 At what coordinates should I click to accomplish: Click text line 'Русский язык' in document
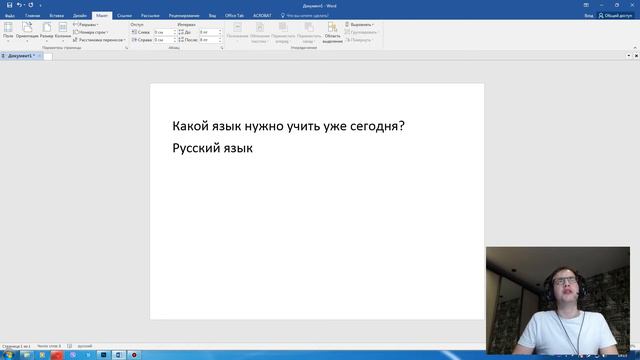click(x=212, y=148)
